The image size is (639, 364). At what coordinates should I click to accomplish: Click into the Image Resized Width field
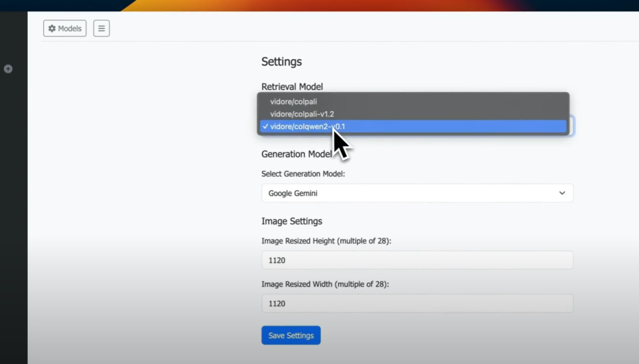[417, 303]
